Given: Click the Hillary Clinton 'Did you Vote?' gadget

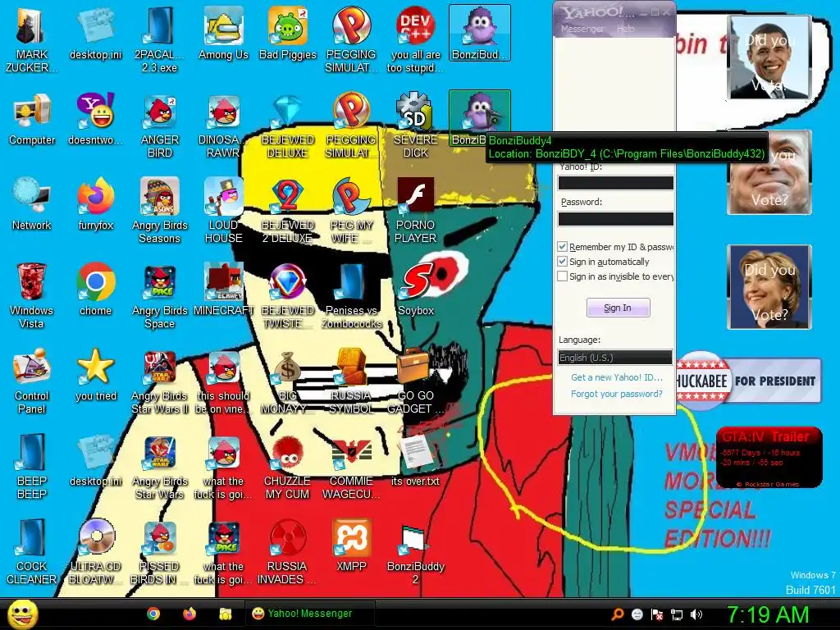Looking at the screenshot, I should tap(769, 286).
